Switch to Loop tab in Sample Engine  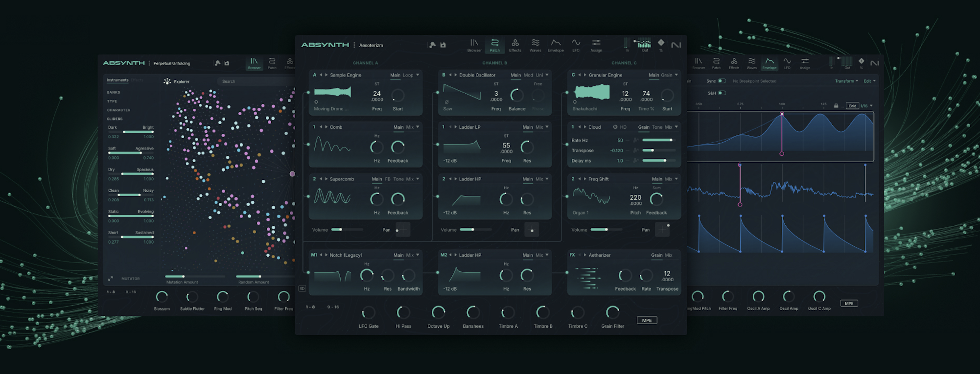tap(408, 75)
